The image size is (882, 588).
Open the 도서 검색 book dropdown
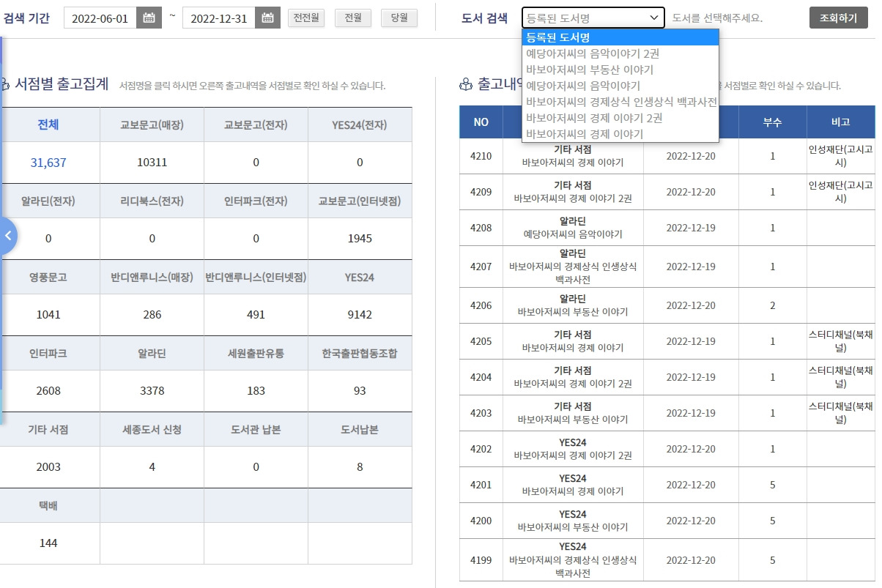593,18
